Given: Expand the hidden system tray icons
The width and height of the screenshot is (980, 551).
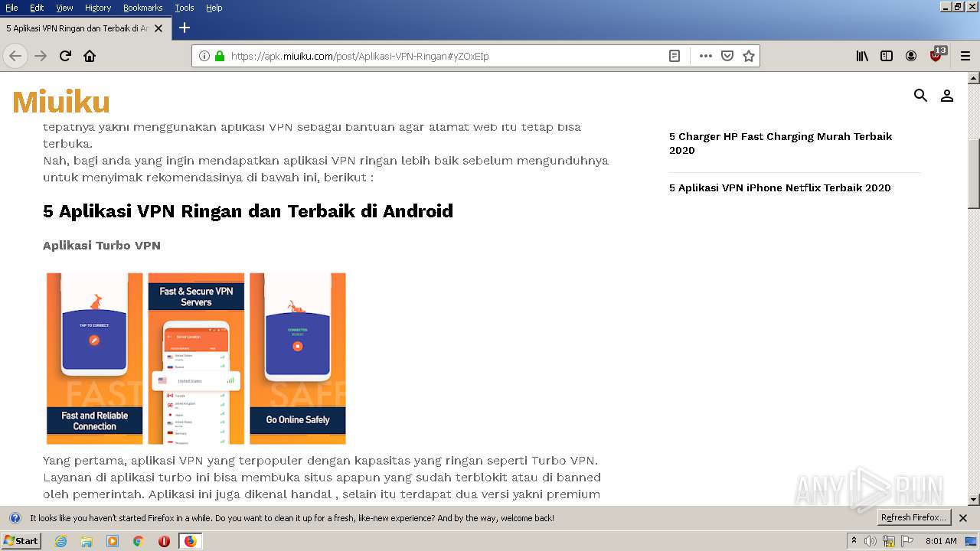Looking at the screenshot, I should (854, 541).
